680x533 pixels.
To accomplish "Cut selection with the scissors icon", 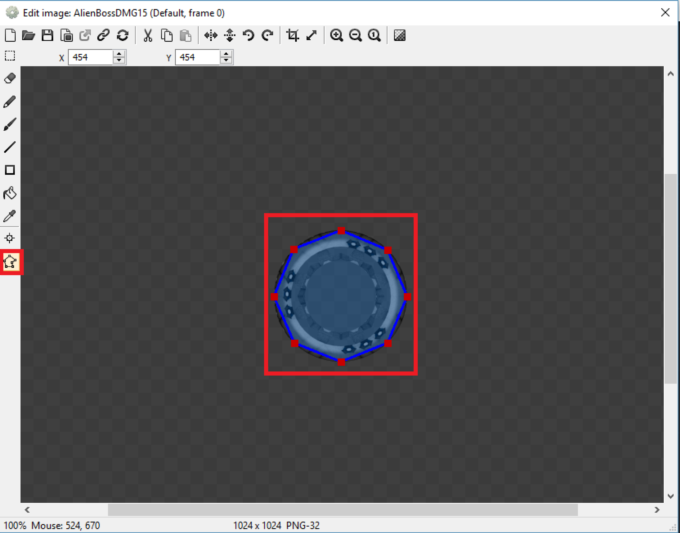I will point(148,35).
